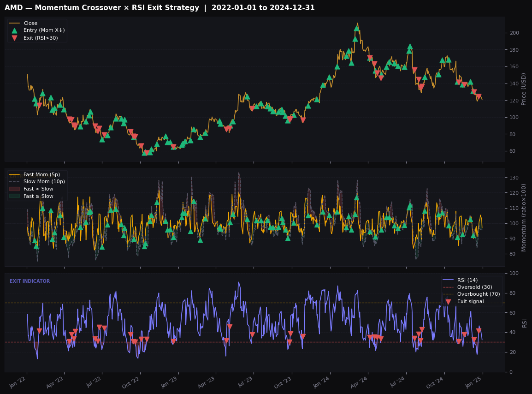Viewport: 532px width, 394px height.
Task: Click the 180 tick on the price axis
Action: [514, 50]
